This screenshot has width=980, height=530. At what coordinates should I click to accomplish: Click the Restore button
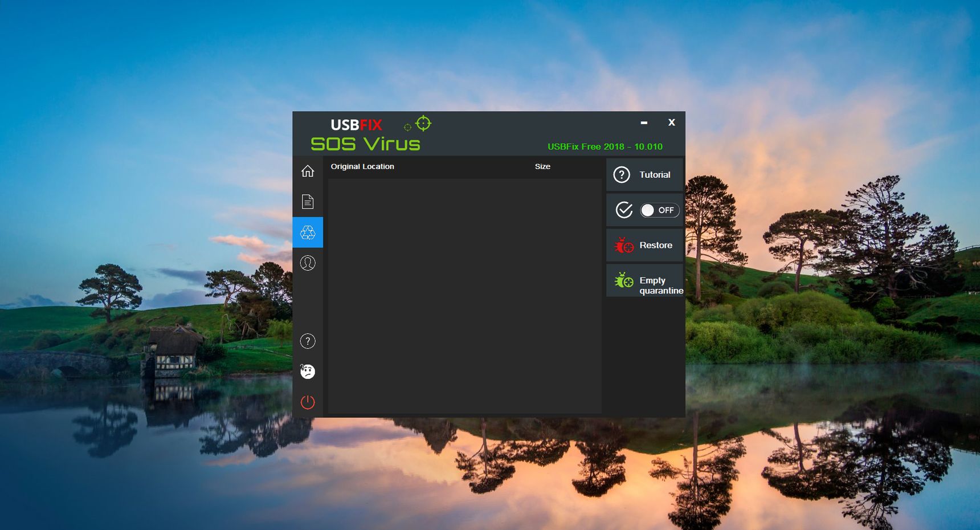644,245
